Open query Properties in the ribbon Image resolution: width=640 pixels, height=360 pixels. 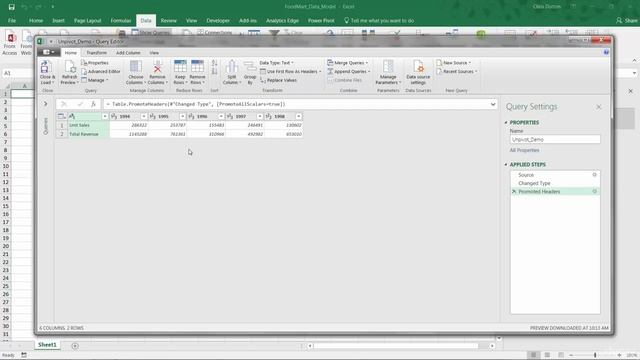pyautogui.click(x=95, y=63)
